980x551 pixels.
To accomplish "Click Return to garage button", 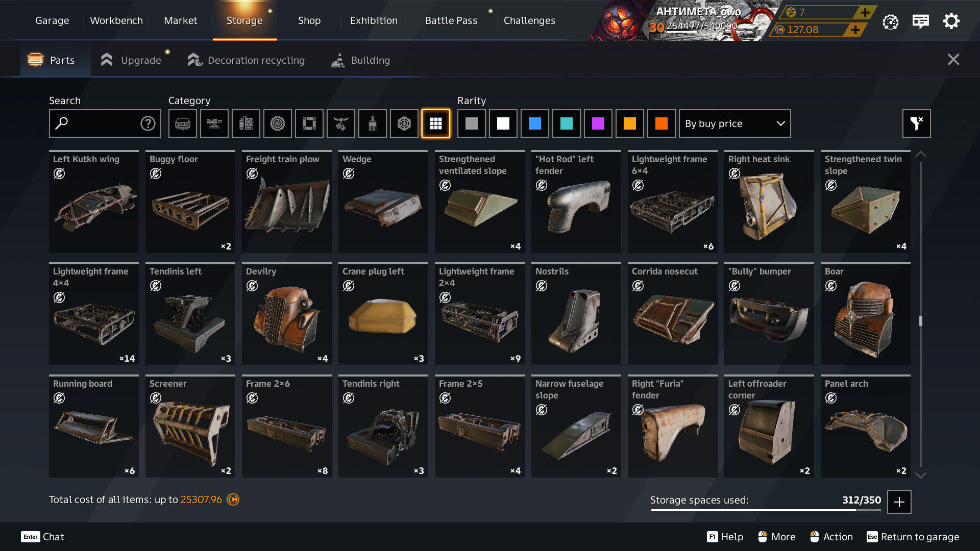I will [913, 537].
